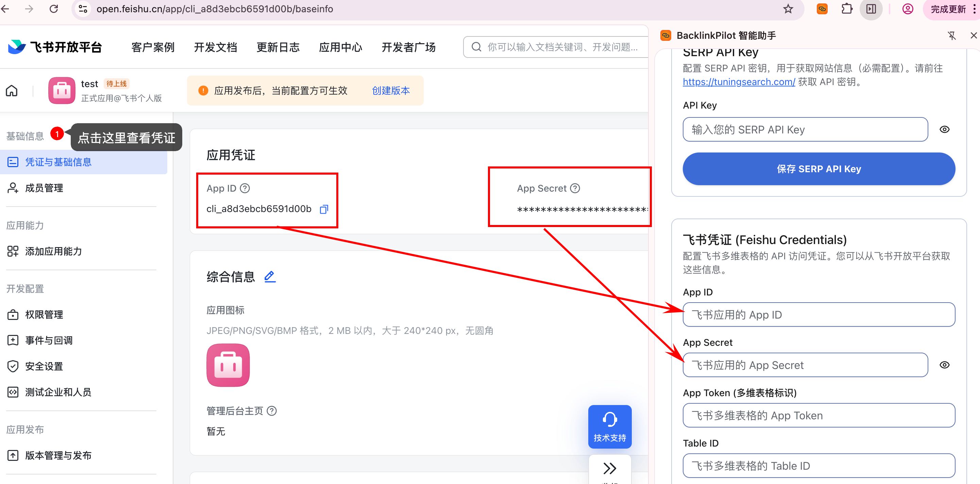The height and width of the screenshot is (484, 980).
Task: Toggle SERP API Key visibility eye
Action: click(944, 129)
